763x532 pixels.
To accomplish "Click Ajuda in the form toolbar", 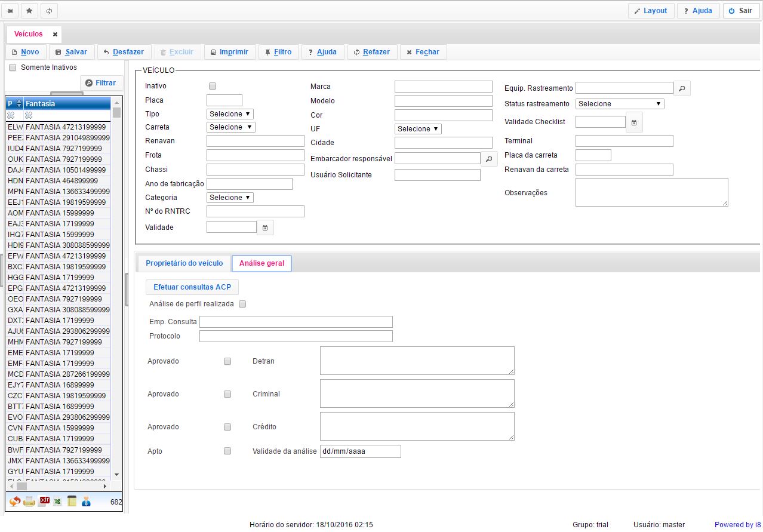I will tap(323, 52).
